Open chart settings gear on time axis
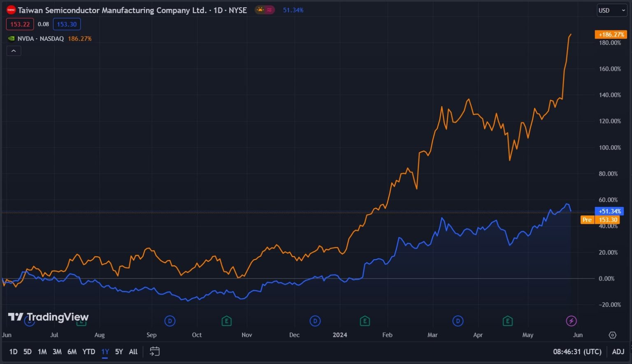 613,335
